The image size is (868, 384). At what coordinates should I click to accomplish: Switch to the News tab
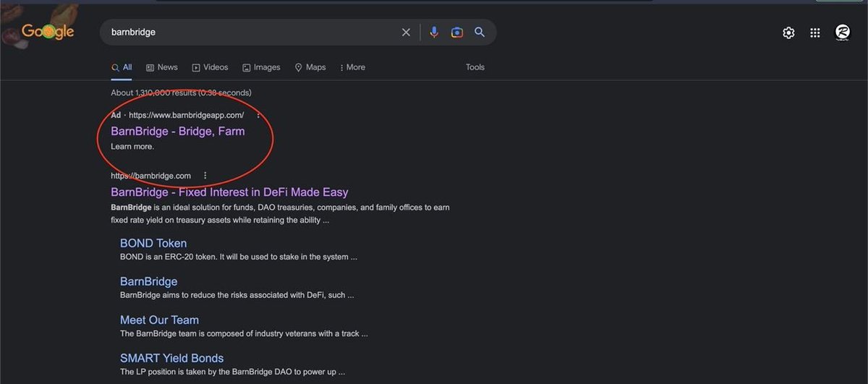162,67
